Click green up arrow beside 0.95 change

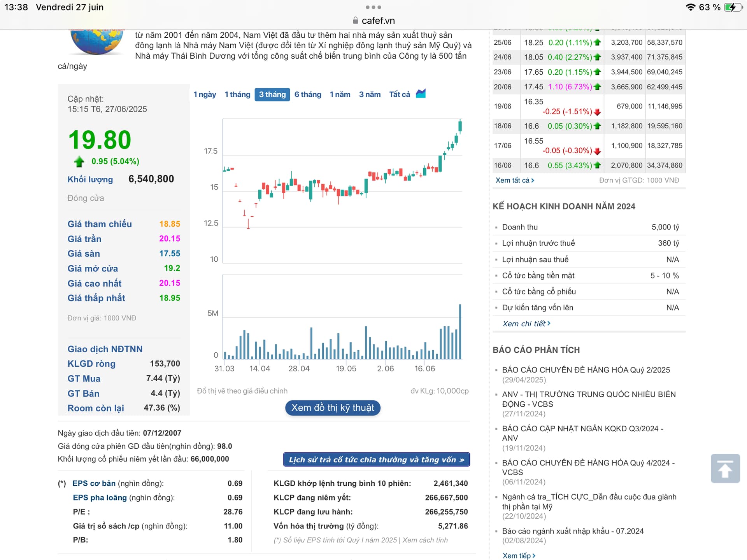click(79, 161)
